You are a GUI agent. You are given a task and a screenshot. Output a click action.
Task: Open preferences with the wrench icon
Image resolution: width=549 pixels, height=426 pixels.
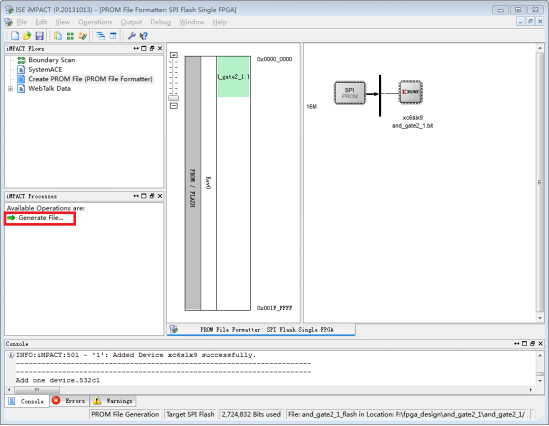tap(132, 36)
